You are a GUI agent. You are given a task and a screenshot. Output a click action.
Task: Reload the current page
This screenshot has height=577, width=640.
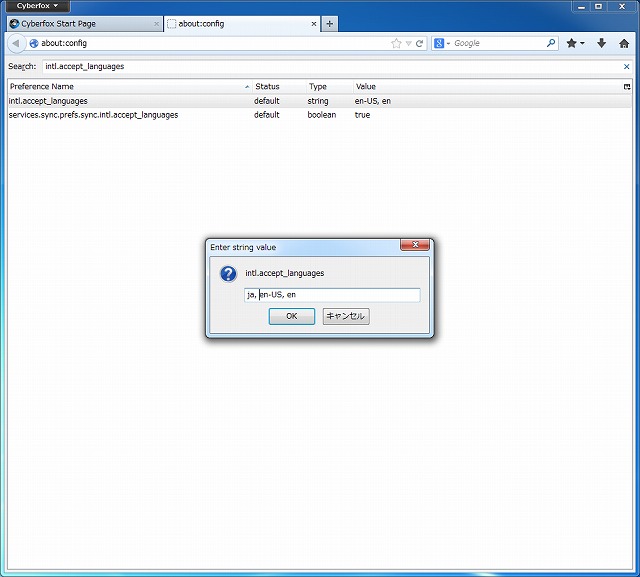(419, 43)
